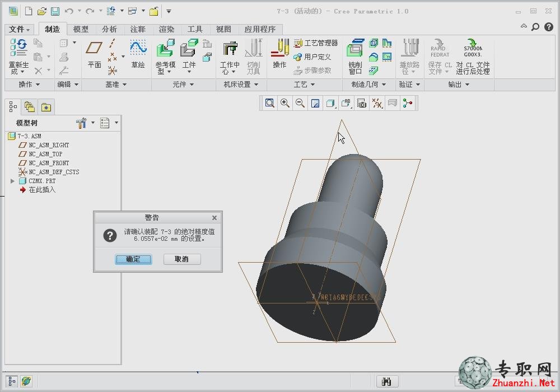Expand the Datum (基准) group dropdown
Viewport: 560px width, 392px height.
tap(116, 85)
